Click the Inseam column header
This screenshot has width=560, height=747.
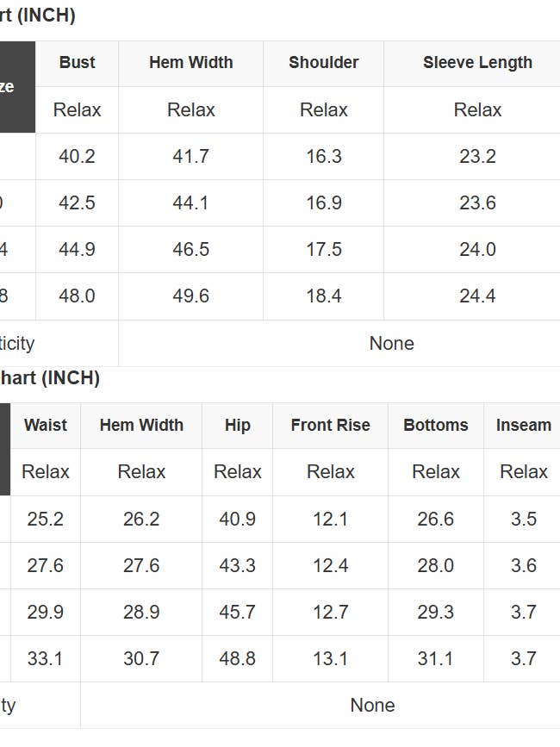(x=523, y=426)
